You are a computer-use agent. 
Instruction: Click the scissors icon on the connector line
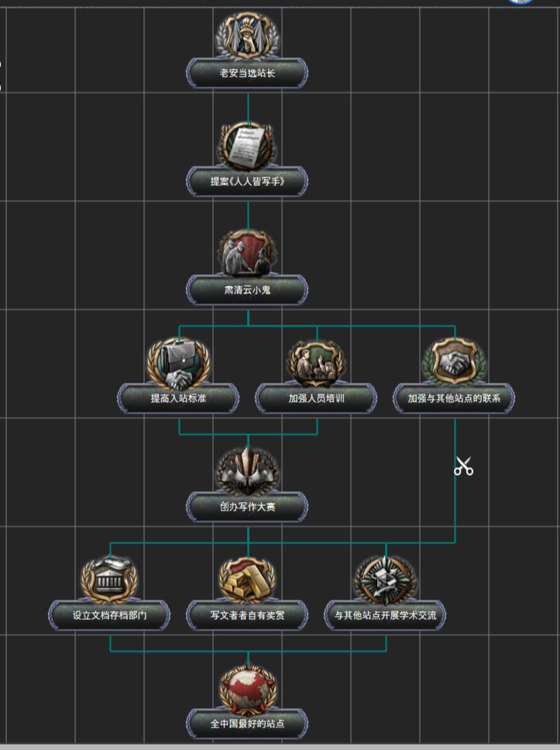[x=463, y=466]
